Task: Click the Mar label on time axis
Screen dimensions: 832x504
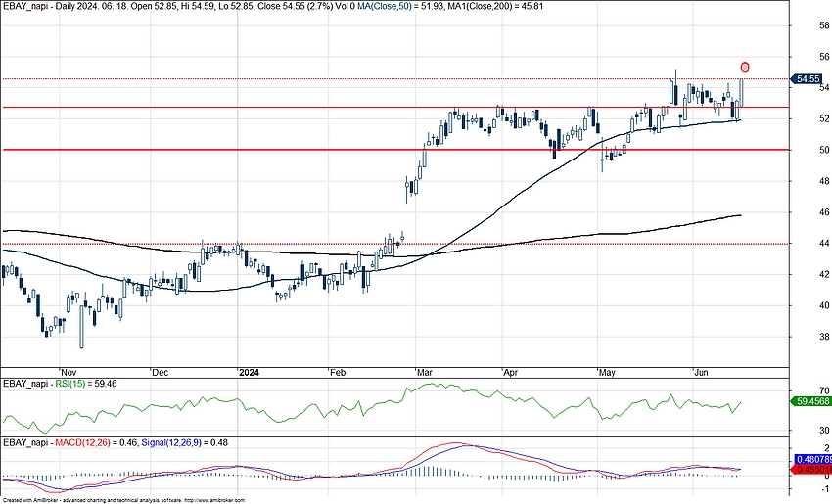Action: pyautogui.click(x=425, y=373)
